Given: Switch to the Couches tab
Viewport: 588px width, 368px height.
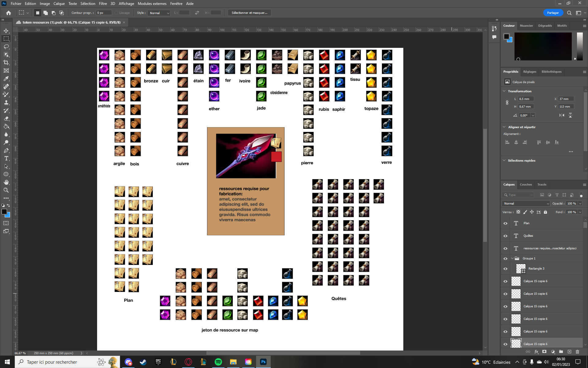Looking at the screenshot, I should [x=526, y=185].
